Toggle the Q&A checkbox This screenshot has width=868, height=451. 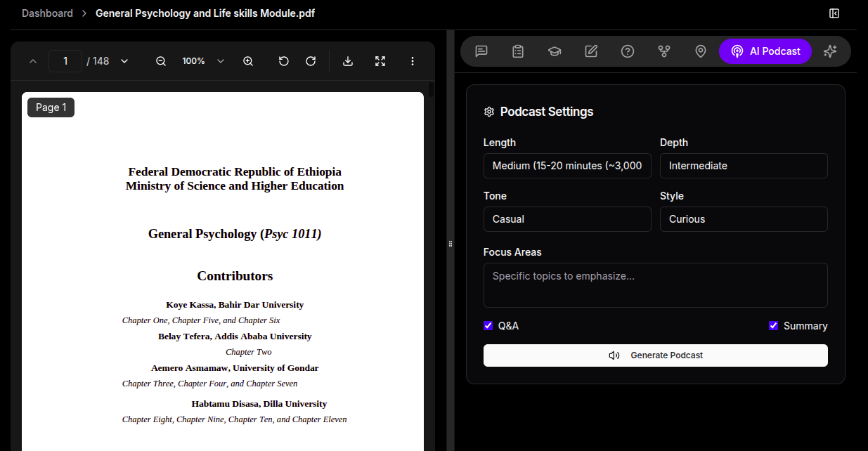coord(488,326)
